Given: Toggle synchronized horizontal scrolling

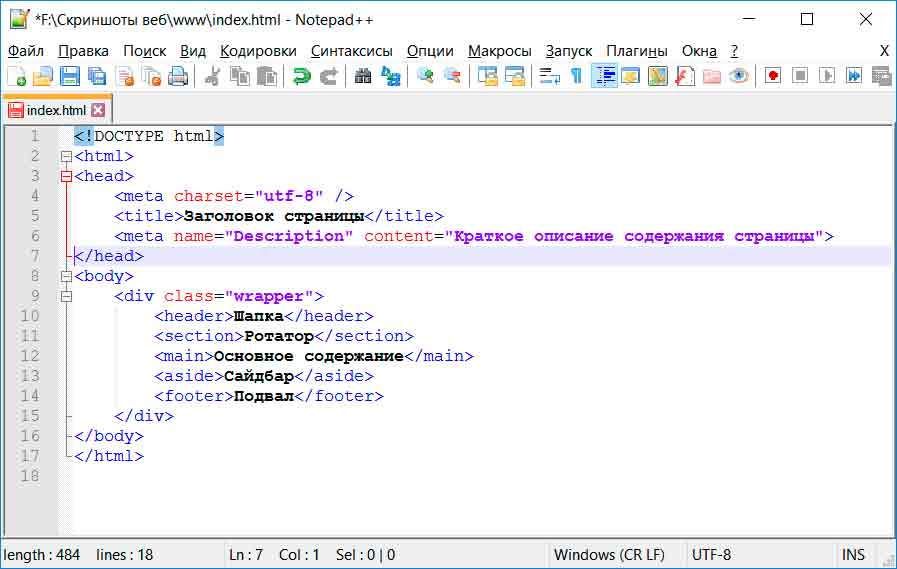Looking at the screenshot, I should tap(514, 76).
